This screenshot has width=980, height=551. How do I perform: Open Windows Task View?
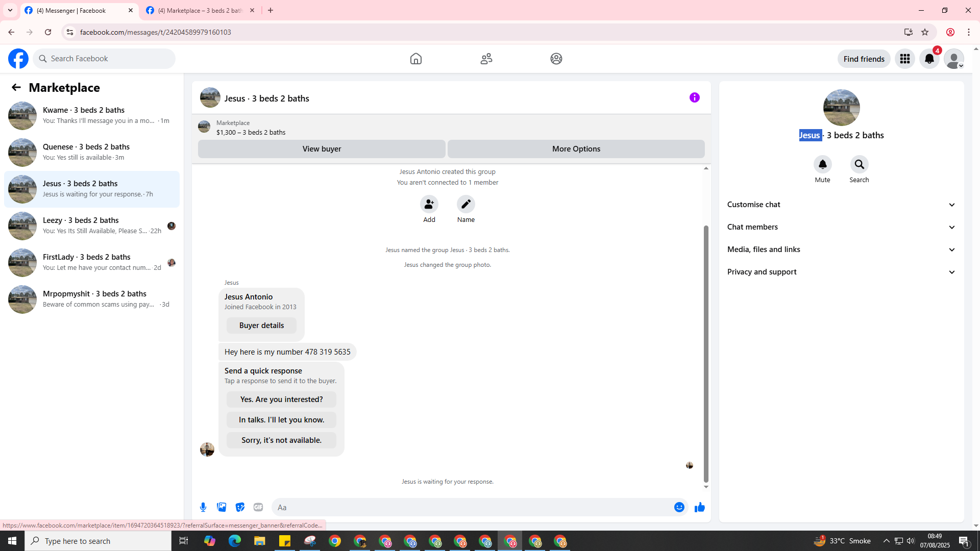(x=184, y=541)
